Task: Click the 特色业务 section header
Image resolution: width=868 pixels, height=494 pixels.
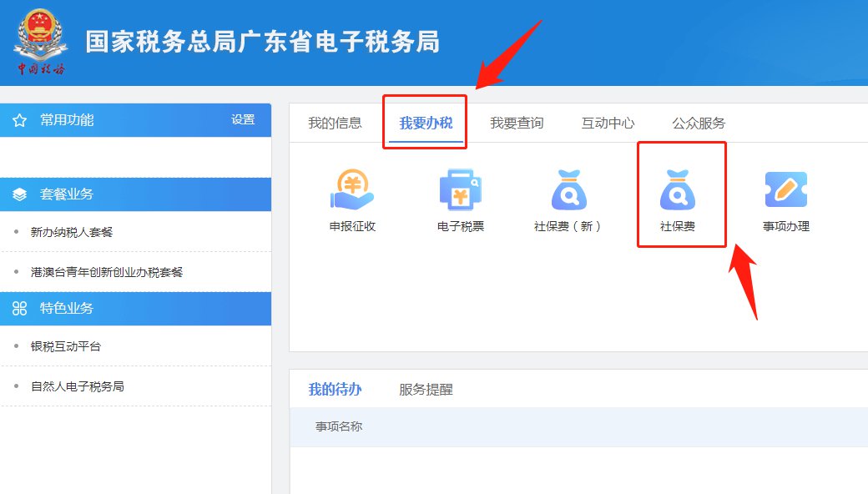Action: (135, 309)
